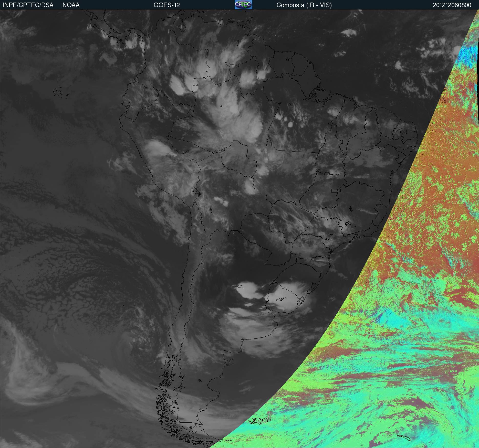Click the Composta (IR - VIS) title

point(304,5)
